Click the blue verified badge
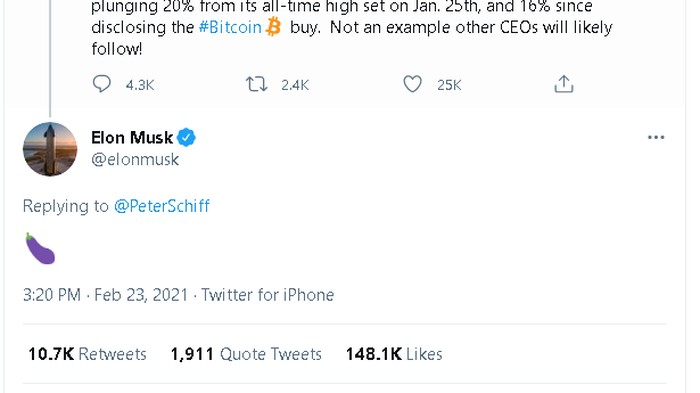 [186, 138]
